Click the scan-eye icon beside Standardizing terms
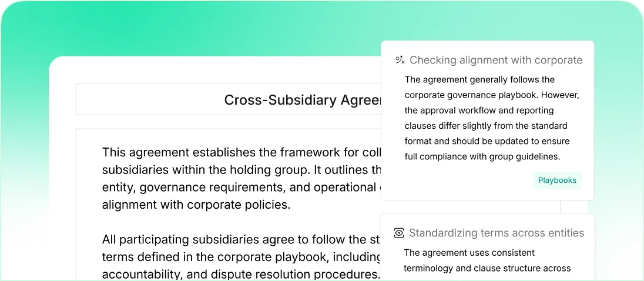This screenshot has height=281, width=644. point(399,233)
